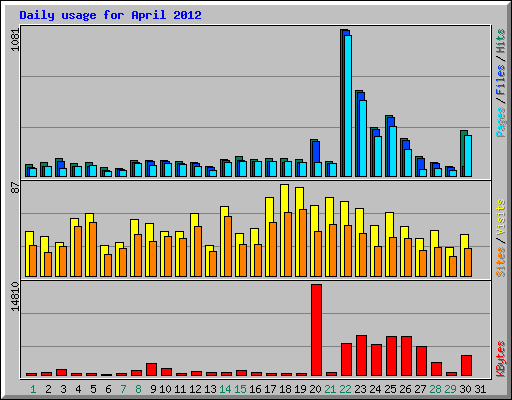Click day 9 on the x-axis
The image size is (512, 400).
click(153, 389)
